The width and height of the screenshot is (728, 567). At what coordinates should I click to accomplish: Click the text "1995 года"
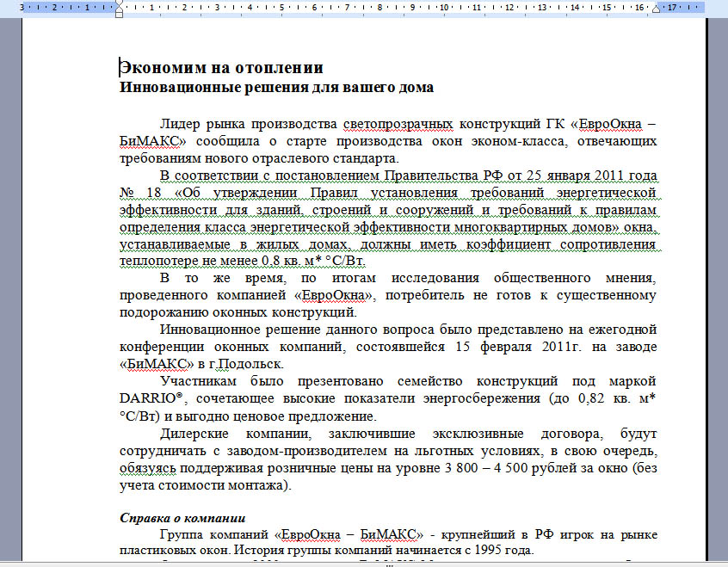pos(503,551)
